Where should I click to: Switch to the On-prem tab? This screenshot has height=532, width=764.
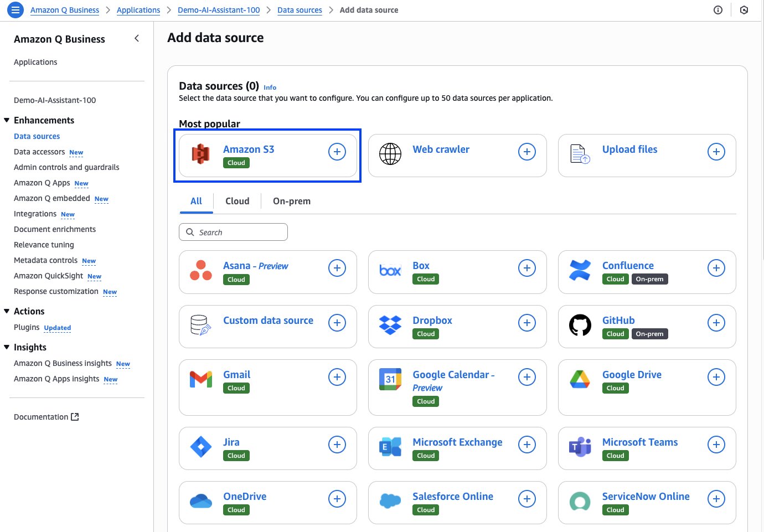[292, 201]
